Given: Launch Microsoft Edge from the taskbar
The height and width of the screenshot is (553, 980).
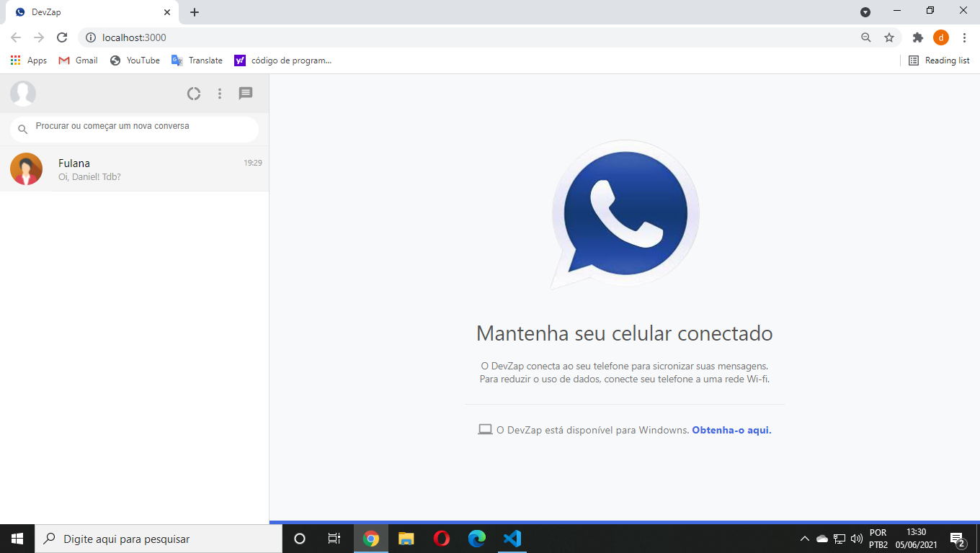Looking at the screenshot, I should point(477,539).
